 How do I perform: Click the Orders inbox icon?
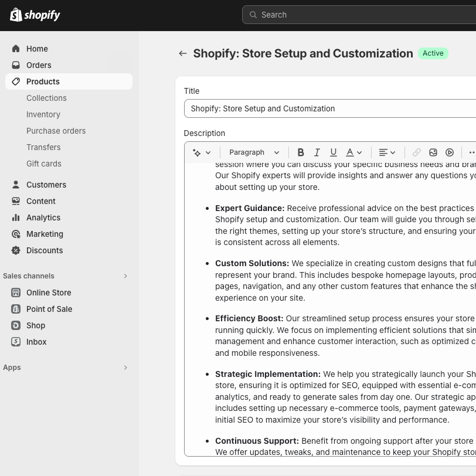coord(16,65)
